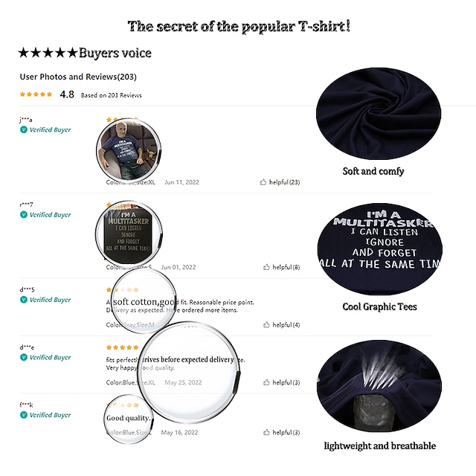Screen dimensions: 476x476
Task: Click the soft cotton review magnifier
Action: pyautogui.click(x=144, y=300)
